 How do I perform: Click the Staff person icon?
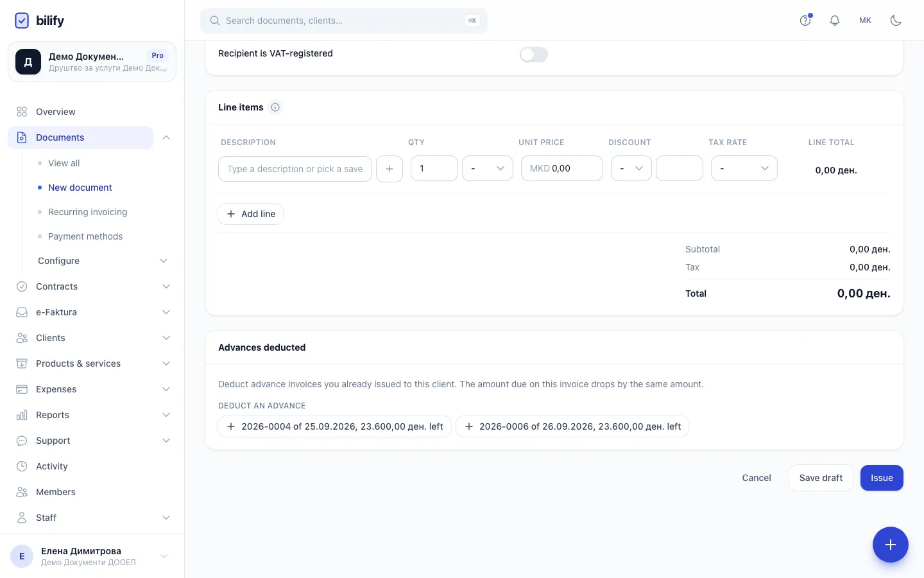(x=22, y=518)
